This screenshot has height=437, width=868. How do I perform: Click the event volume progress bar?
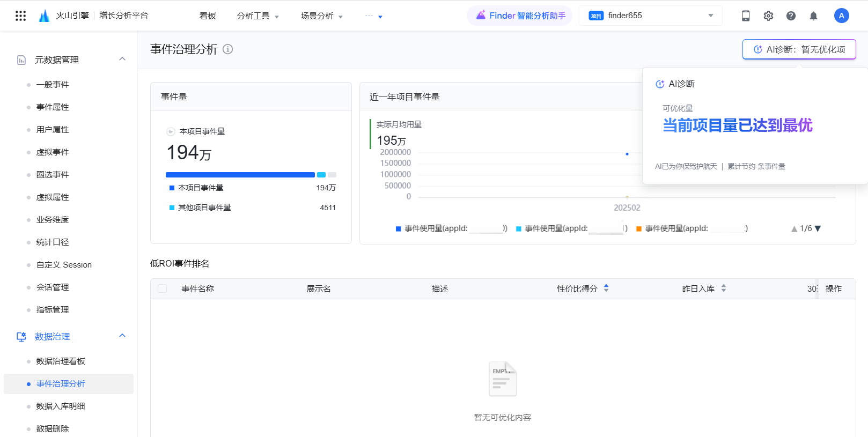pyautogui.click(x=251, y=175)
